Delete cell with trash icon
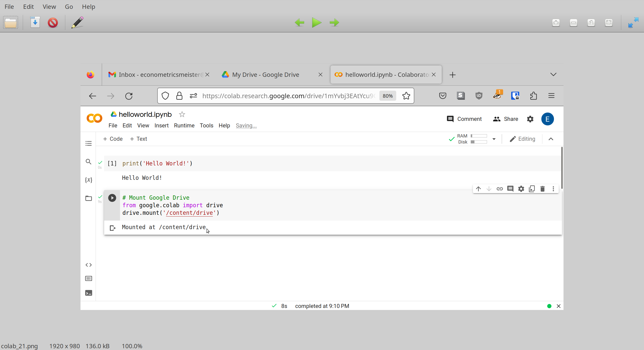The height and width of the screenshot is (350, 644). tap(543, 189)
